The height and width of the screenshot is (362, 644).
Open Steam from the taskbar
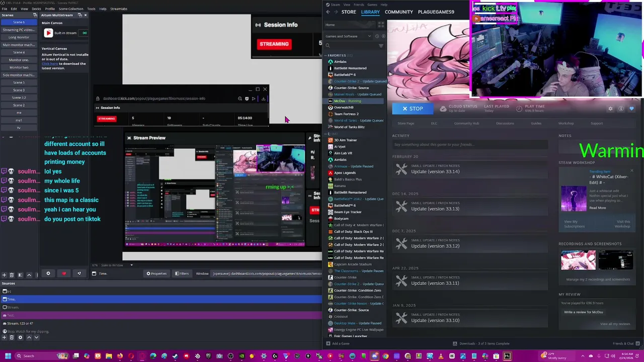(x=175, y=356)
